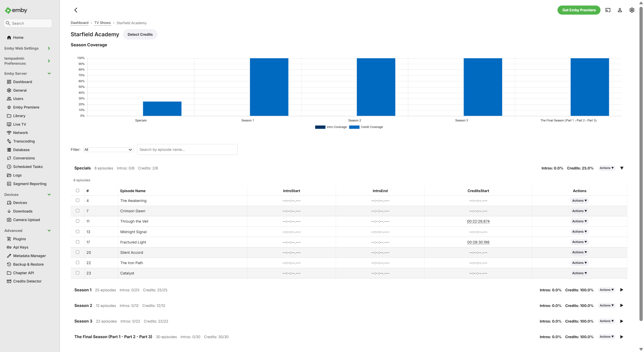Image resolution: width=644 pixels, height=352 pixels.
Task: Click the TV Shows breadcrumb link
Action: pos(102,23)
